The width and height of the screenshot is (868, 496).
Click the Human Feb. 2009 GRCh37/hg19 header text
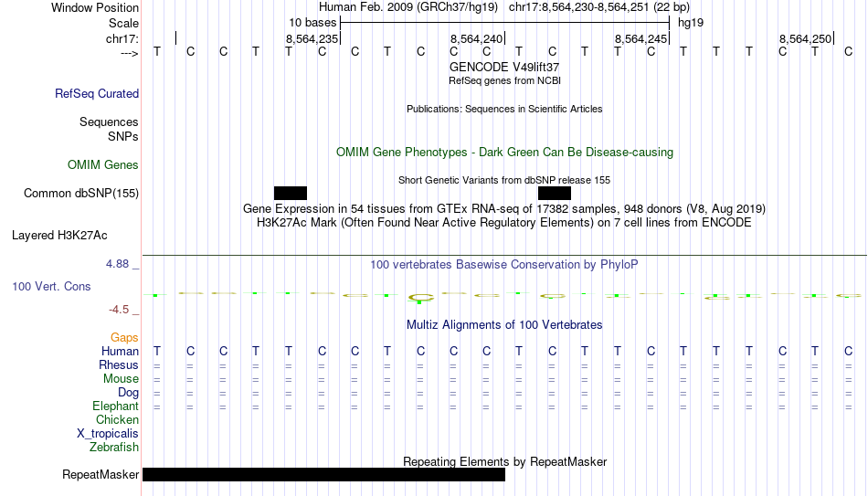coord(408,7)
